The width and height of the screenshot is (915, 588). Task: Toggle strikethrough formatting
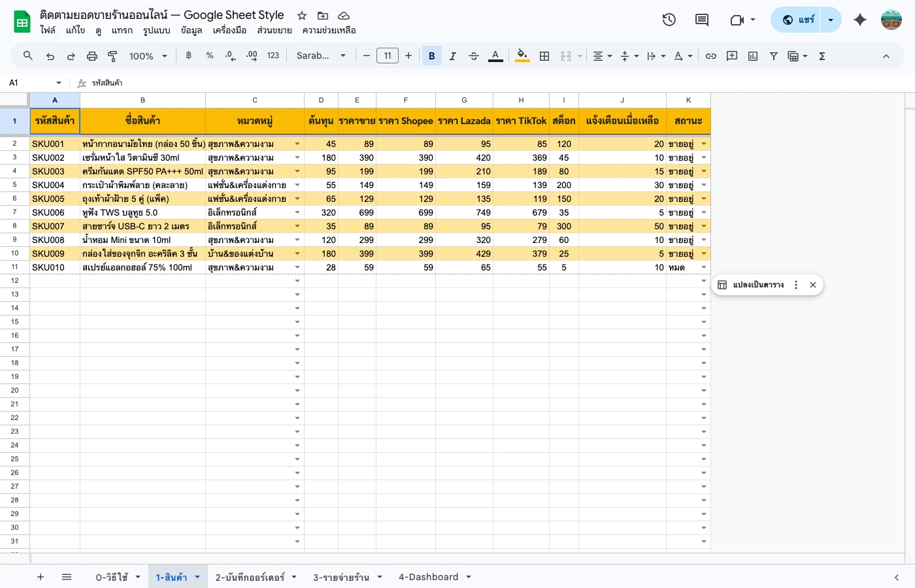(474, 56)
